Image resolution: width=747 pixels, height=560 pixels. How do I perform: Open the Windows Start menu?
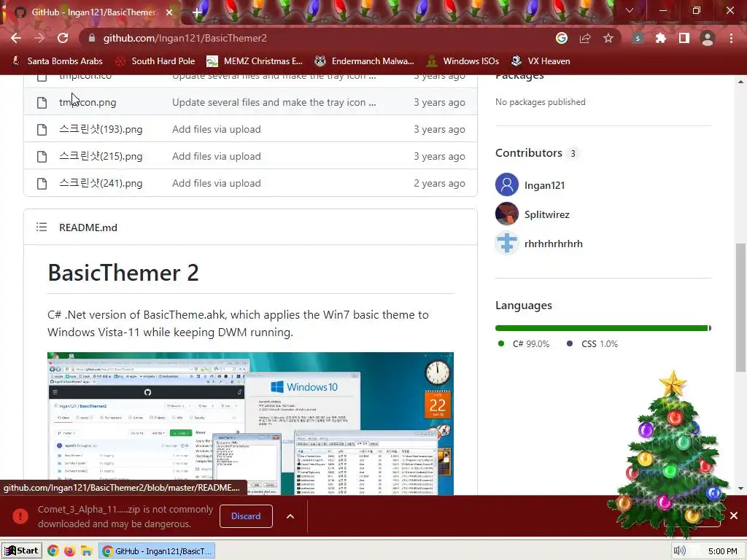pyautogui.click(x=21, y=551)
